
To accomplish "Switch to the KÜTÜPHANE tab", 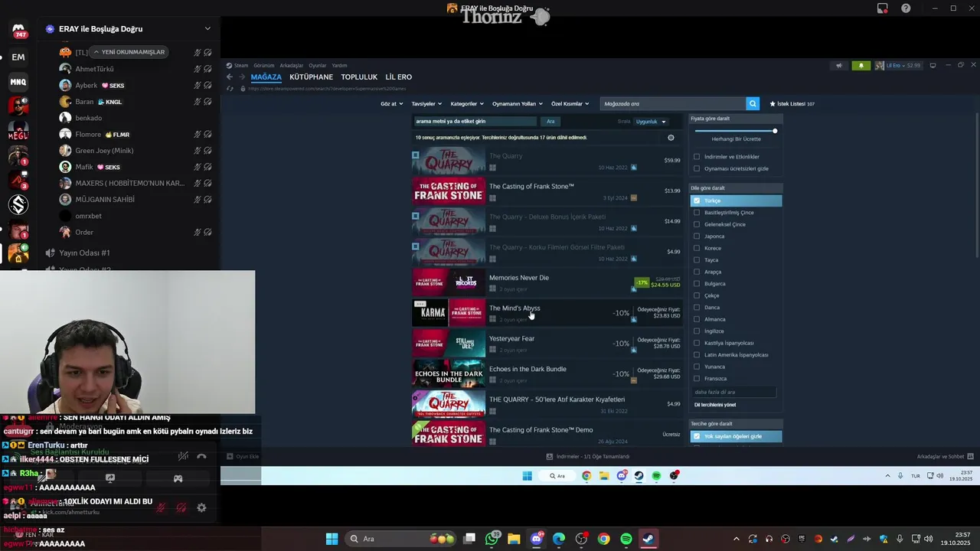I will (x=311, y=77).
